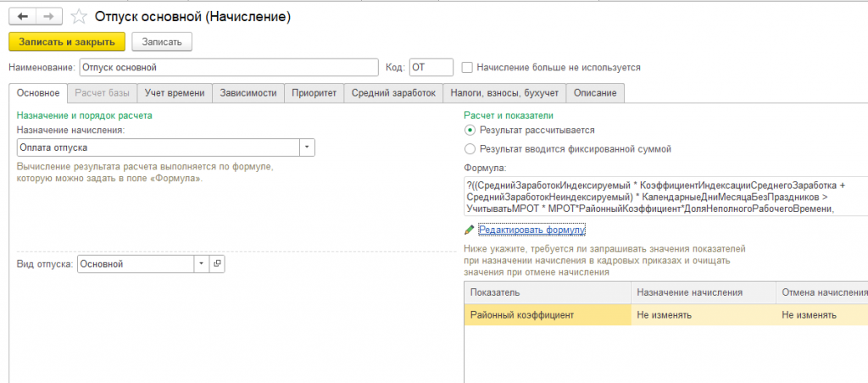Click the pencil icon next to the formula link
Viewport: 868px width, 383px height.
point(469,229)
